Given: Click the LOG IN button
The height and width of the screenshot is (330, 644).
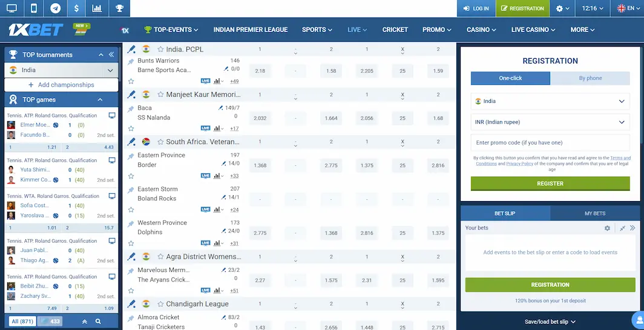Looking at the screenshot, I should click(476, 8).
